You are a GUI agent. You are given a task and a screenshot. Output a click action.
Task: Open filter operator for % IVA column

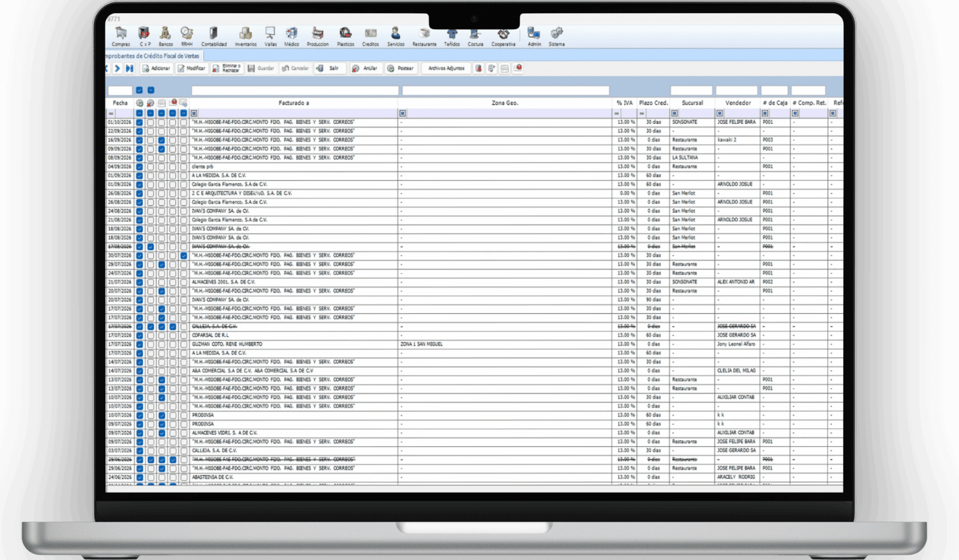pos(616,113)
